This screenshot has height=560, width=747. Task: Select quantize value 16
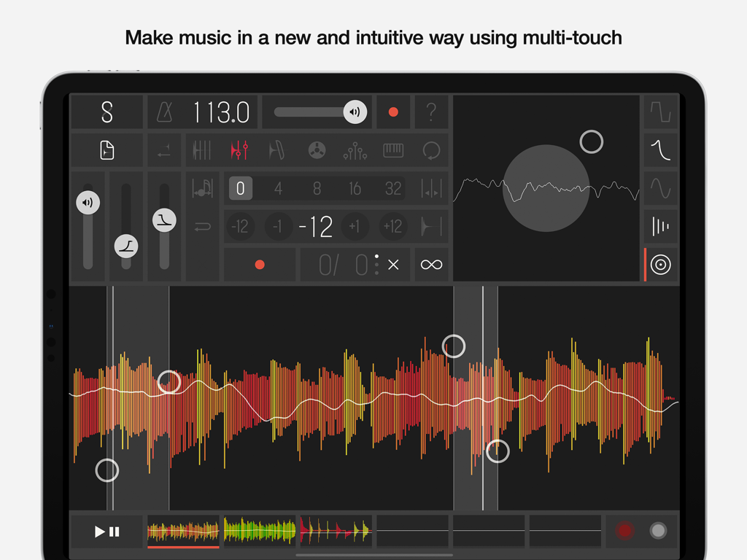click(x=355, y=188)
